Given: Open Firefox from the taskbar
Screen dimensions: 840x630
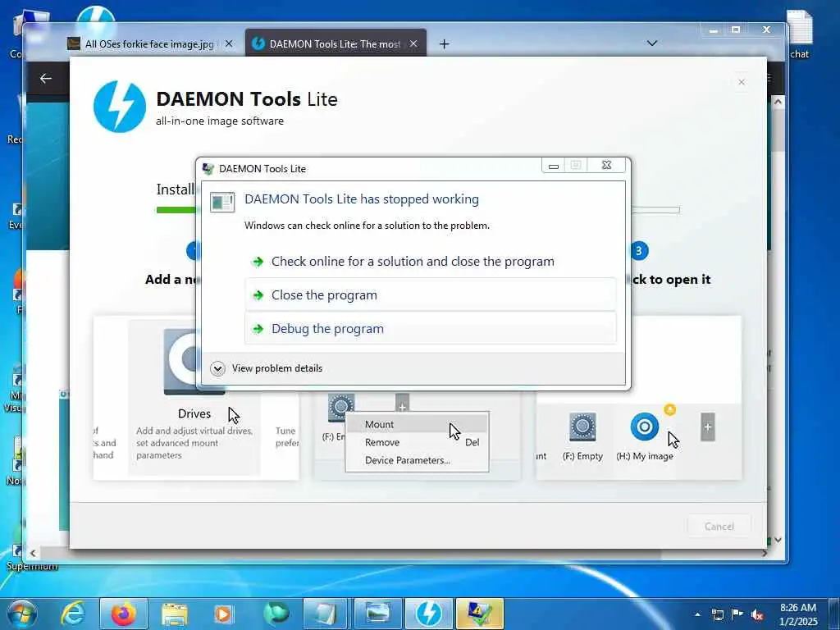Looking at the screenshot, I should [123, 614].
